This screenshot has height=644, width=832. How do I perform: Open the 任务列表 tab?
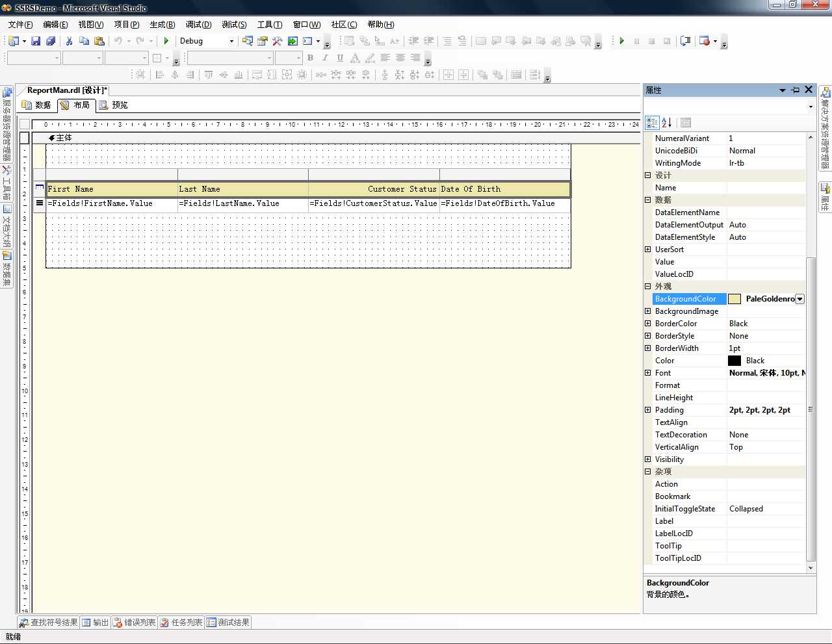click(x=182, y=623)
